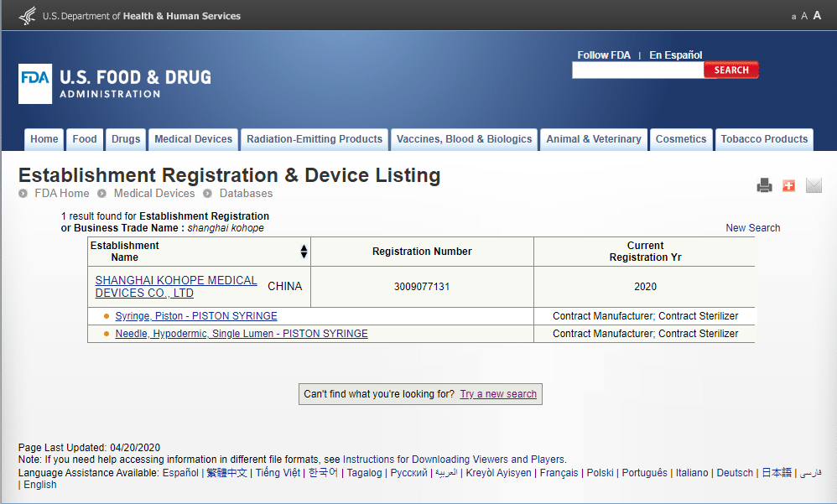Open the Follow FDA link
Viewport: 837px width, 504px height.
click(x=604, y=55)
